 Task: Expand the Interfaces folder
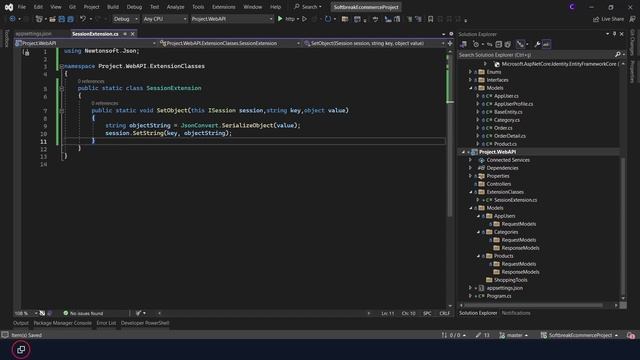pyautogui.click(x=470, y=80)
